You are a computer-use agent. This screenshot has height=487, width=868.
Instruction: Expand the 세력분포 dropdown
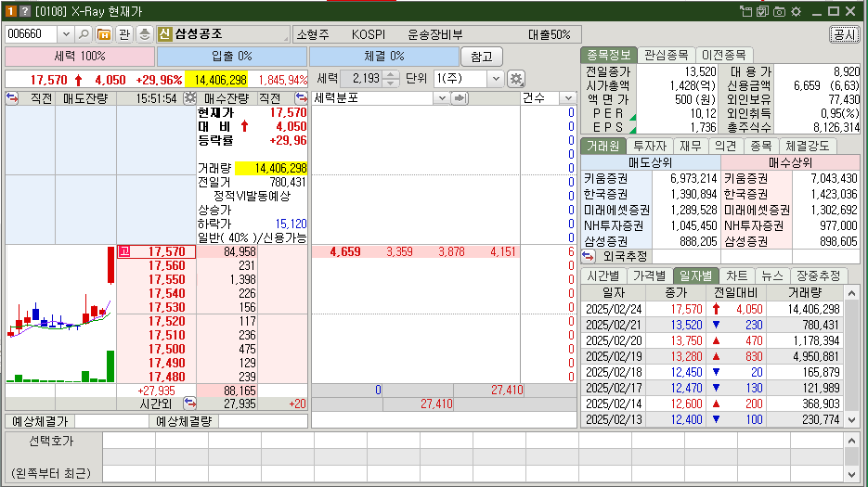(x=441, y=98)
